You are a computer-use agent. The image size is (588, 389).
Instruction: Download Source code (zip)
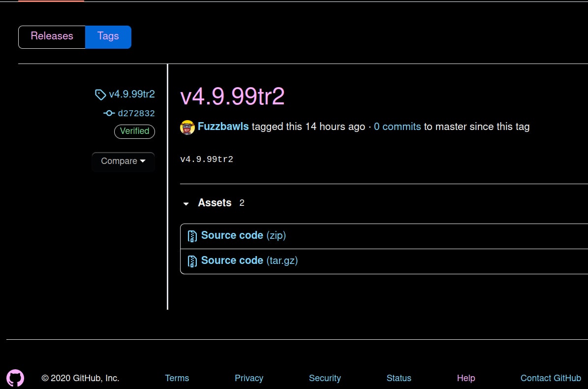pyautogui.click(x=244, y=235)
